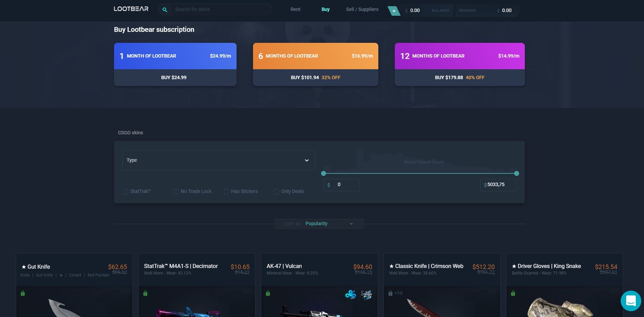Click the Cloud9 sticker on AK-47 Vulcan

click(350, 294)
